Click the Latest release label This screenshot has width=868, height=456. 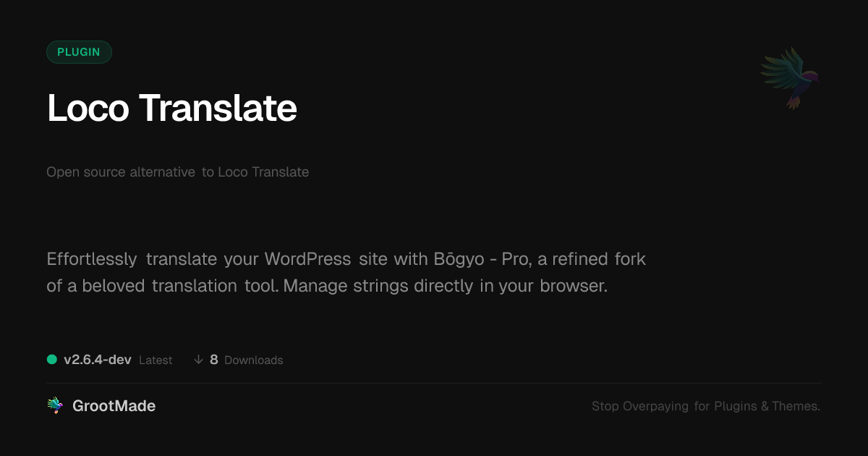pyautogui.click(x=156, y=360)
